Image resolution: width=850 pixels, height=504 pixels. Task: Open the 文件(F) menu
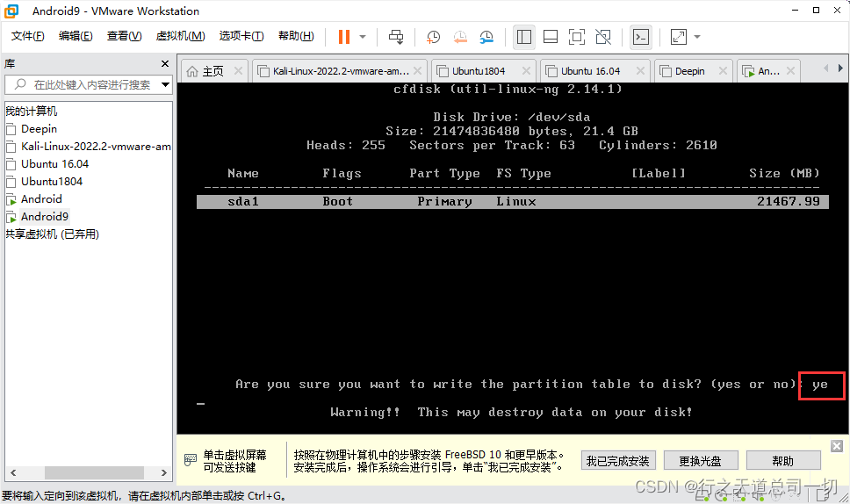tap(27, 36)
